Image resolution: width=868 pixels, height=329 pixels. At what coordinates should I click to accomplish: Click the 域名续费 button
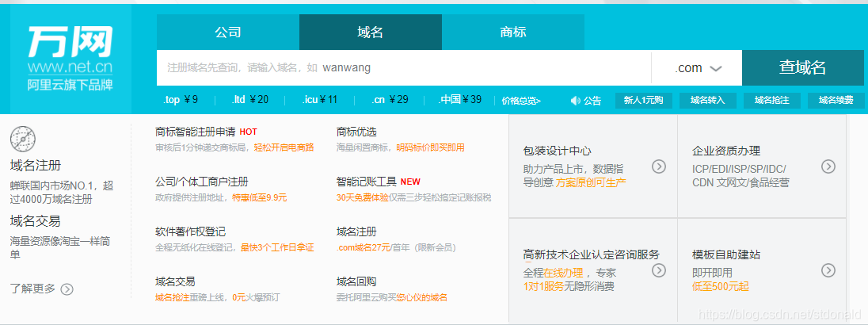(836, 100)
